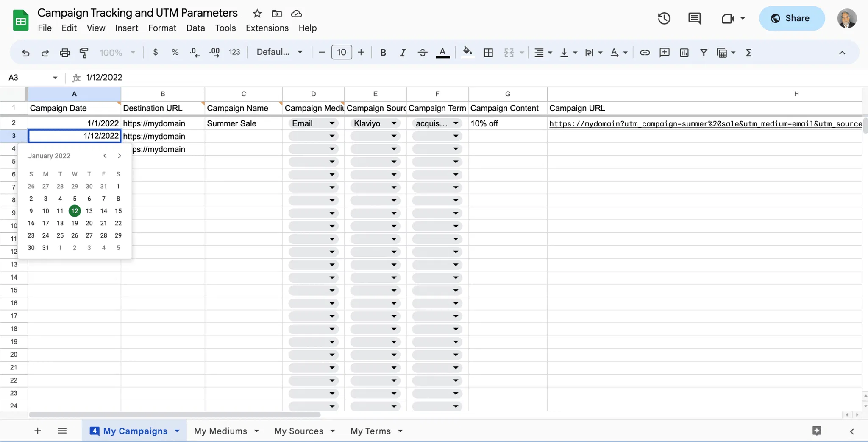Screen dimensions: 868x442
Task: Click the functions sigma icon
Action: click(748, 53)
